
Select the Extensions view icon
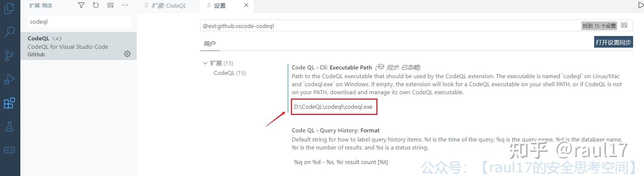[9, 103]
